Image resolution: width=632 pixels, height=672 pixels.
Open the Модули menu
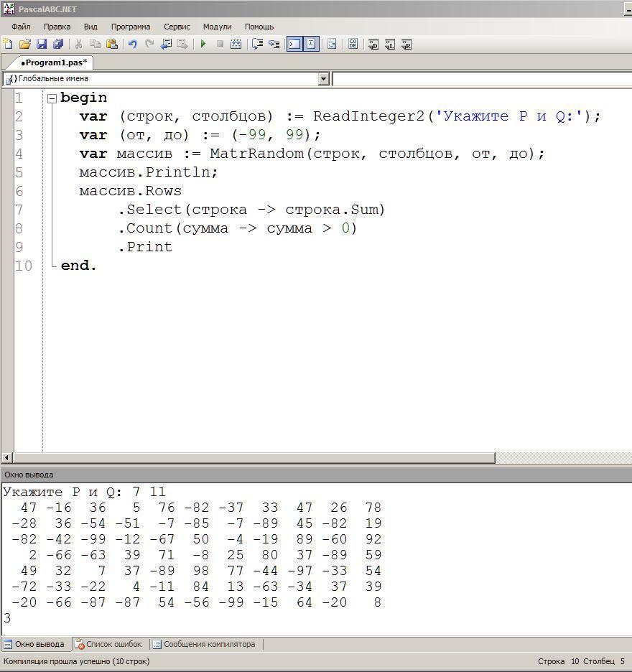pos(218,27)
